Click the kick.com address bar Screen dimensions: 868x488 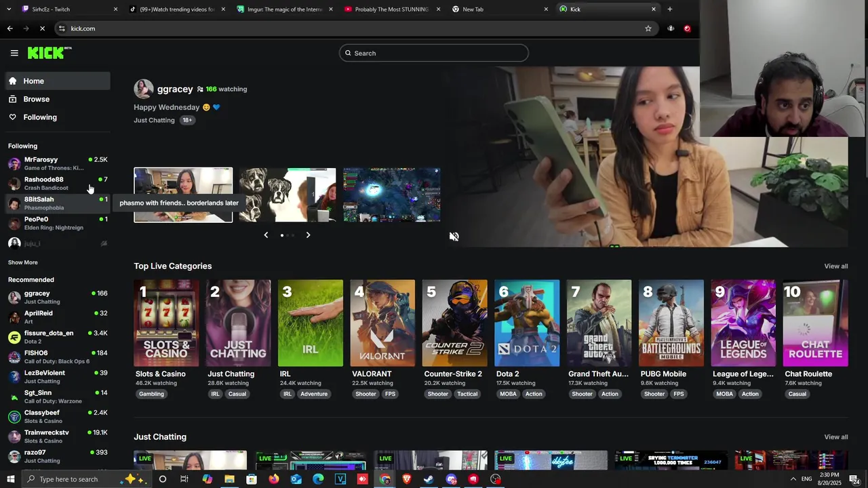pos(356,28)
